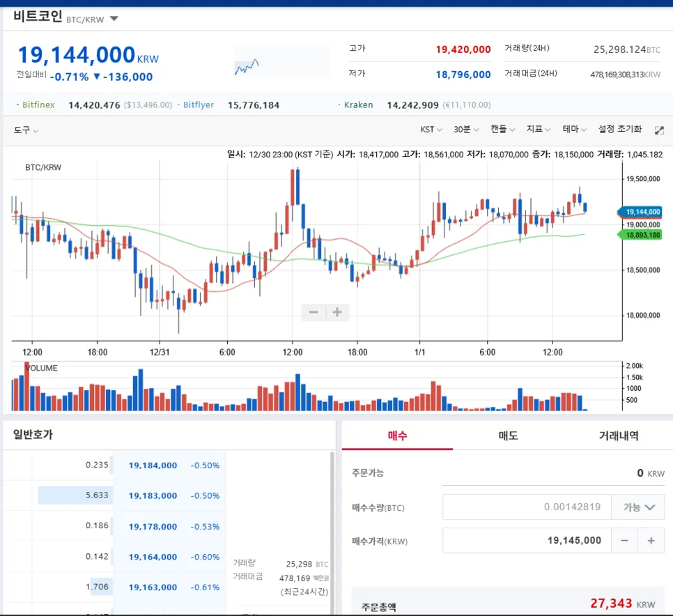
Task: Open the 가능 quantity dropdown
Action: [637, 507]
